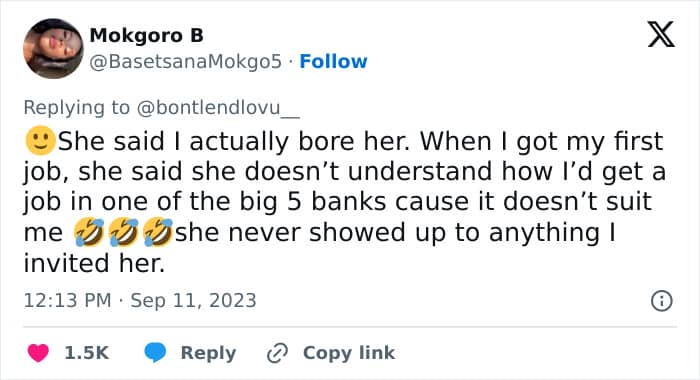Viewport: 700px width, 380px height.
Task: Click the middle rolling-laughing emoji
Action: click(123, 232)
